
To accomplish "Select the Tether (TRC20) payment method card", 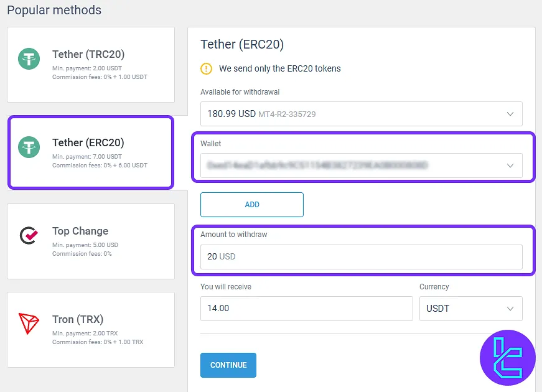I will [91, 65].
